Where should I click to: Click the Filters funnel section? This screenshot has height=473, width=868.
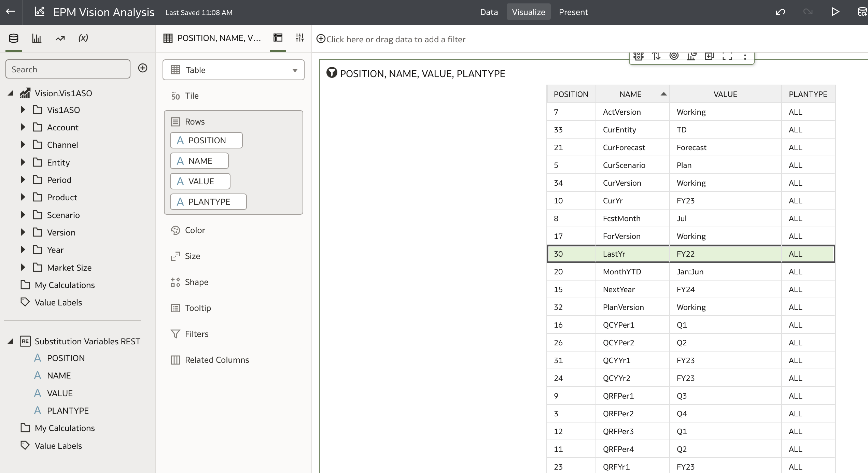[x=190, y=334]
